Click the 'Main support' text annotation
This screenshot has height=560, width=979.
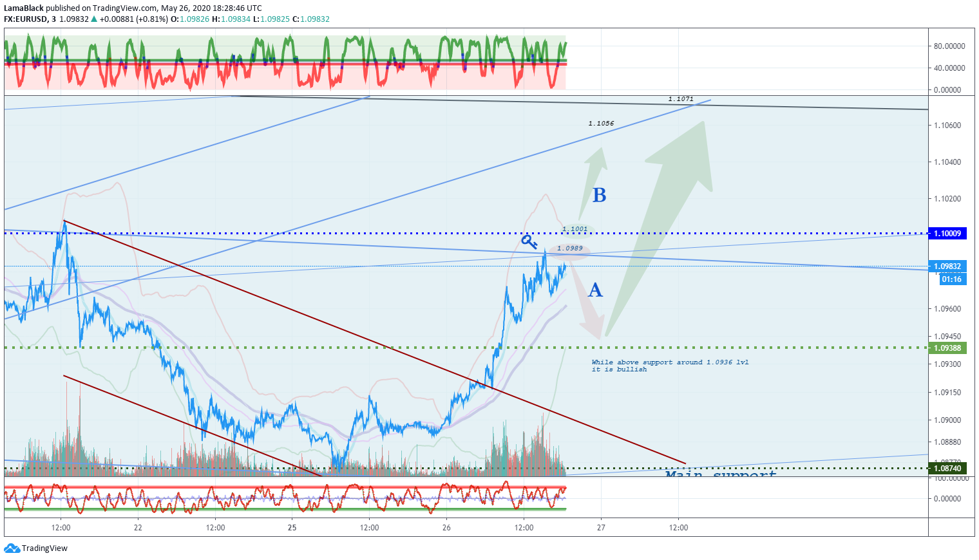coord(720,473)
